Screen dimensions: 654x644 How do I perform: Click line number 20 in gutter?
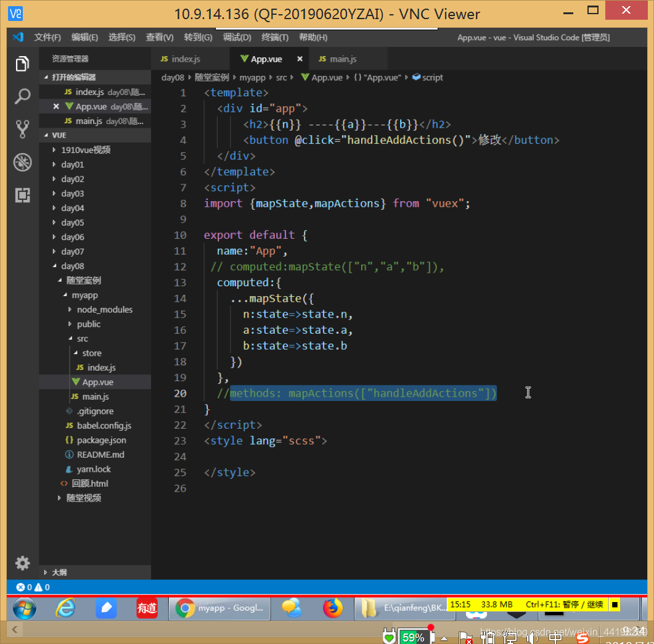click(x=180, y=394)
